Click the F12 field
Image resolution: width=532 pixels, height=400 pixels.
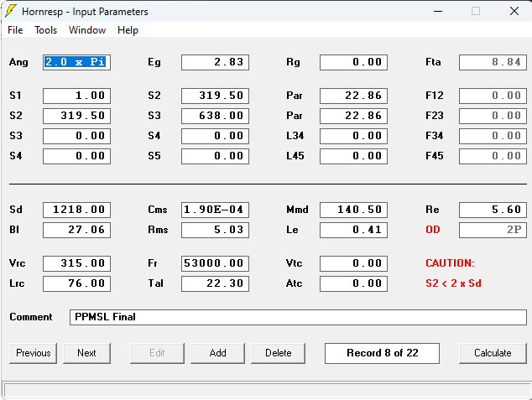[493, 96]
